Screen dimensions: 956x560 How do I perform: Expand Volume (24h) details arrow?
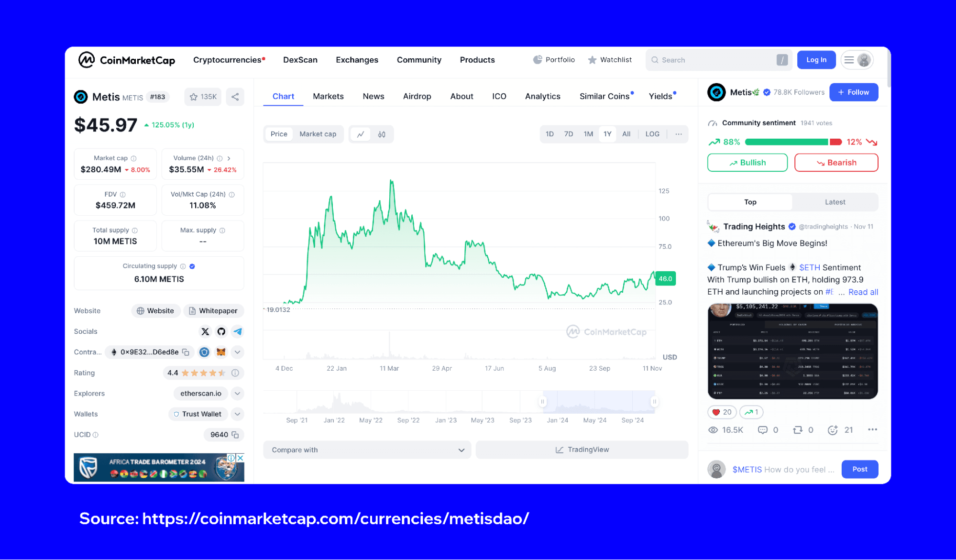pyautogui.click(x=229, y=158)
